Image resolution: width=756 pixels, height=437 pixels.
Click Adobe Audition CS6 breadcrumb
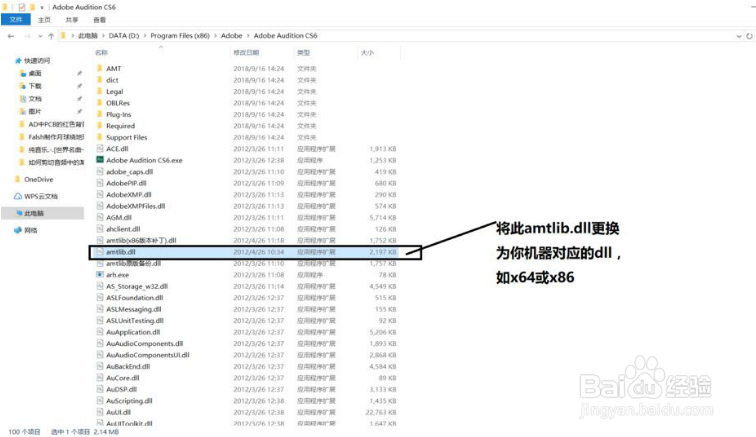tap(285, 36)
